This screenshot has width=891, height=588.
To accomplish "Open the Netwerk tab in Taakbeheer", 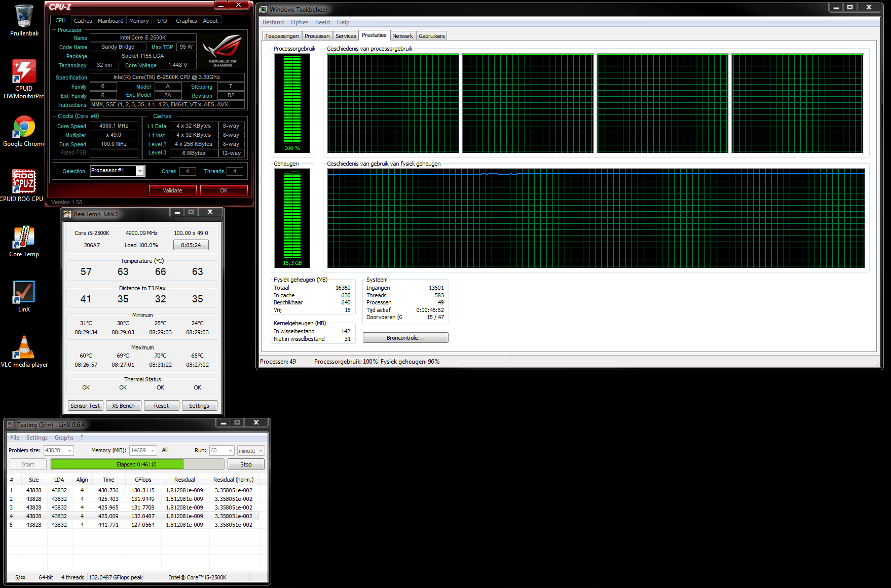I will pos(402,36).
